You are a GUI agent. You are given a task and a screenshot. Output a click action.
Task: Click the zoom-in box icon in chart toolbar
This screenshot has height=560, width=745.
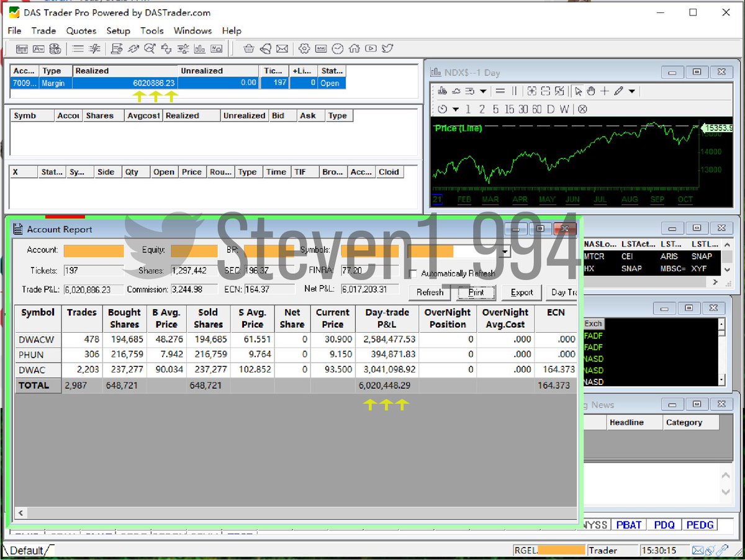point(532,91)
